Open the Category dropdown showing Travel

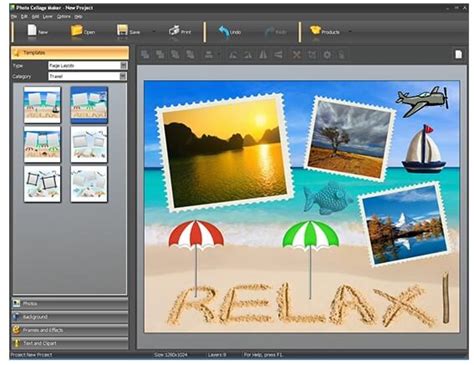point(87,76)
